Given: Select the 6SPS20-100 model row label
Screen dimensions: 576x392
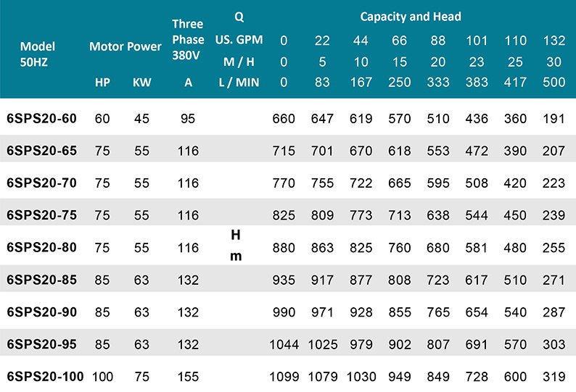Looking at the screenshot, I should 44,376.
